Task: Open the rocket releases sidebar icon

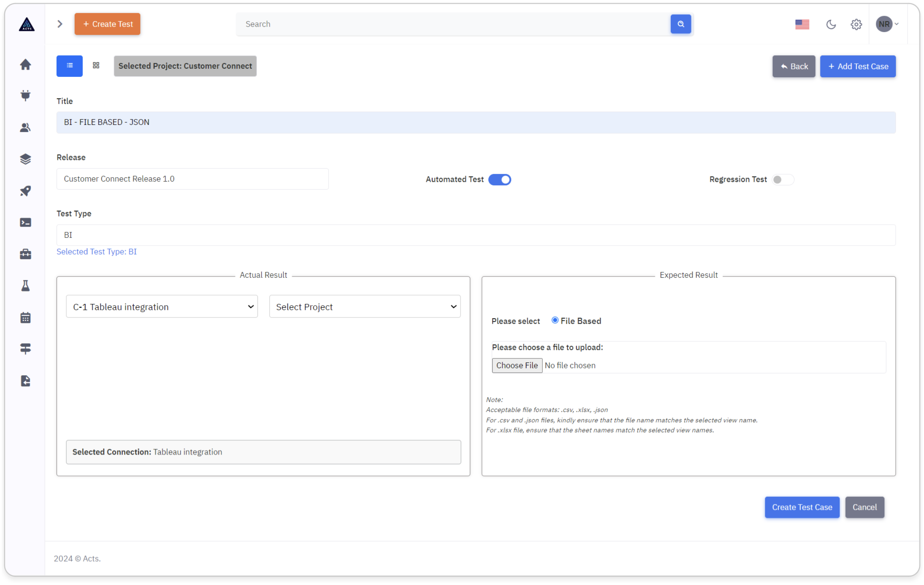Action: point(25,191)
